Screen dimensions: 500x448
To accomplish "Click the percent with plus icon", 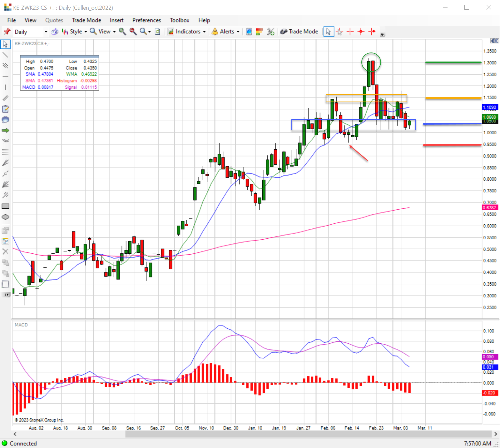I will pyautogui.click(x=270, y=32).
